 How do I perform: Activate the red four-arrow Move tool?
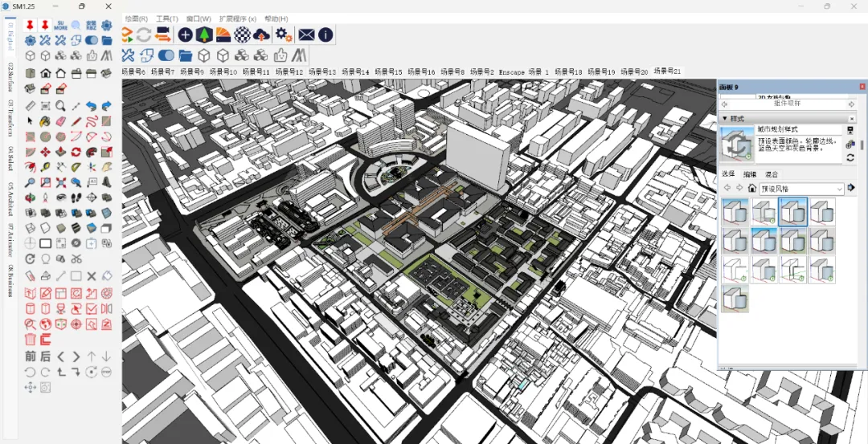tap(45, 152)
